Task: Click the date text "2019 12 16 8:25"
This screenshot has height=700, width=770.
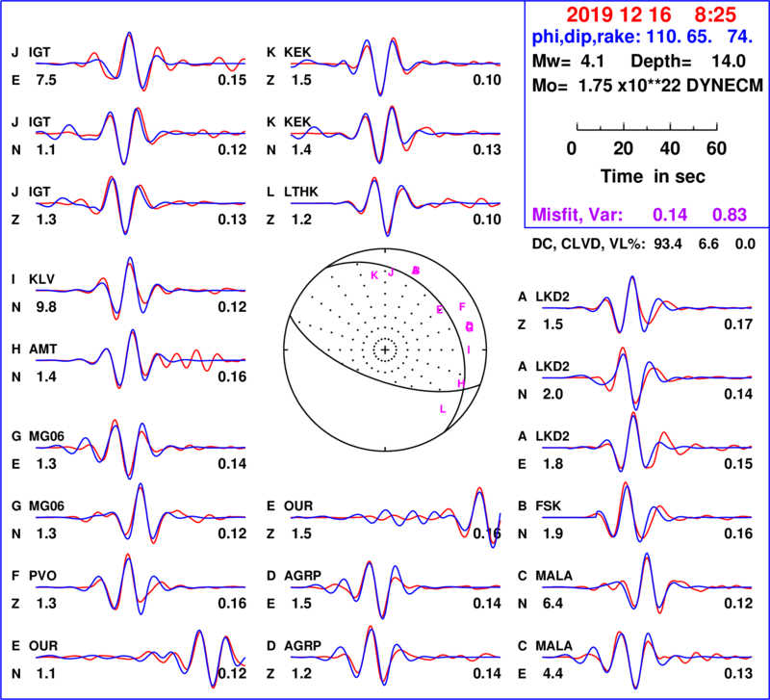Action: 651,15
